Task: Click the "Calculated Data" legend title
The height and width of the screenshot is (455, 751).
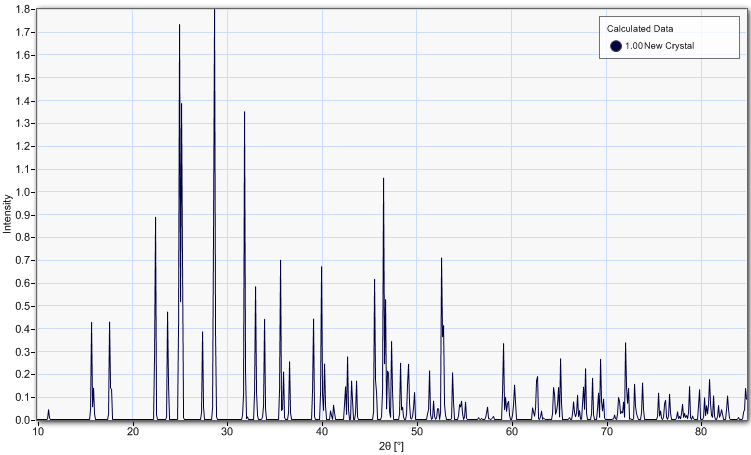Action: pos(640,28)
